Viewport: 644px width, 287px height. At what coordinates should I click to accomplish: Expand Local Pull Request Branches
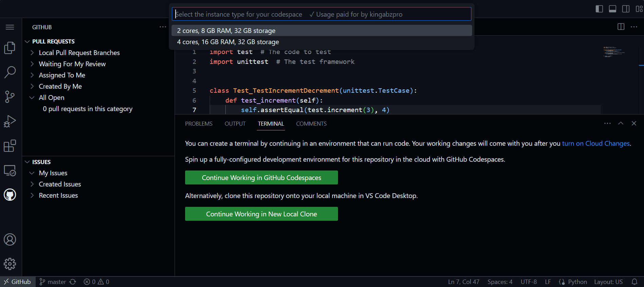[99, 53]
